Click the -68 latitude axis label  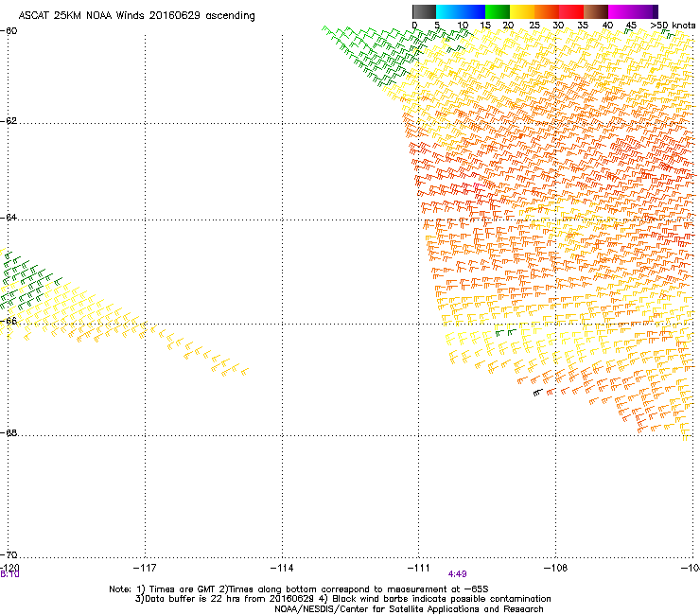(9, 433)
